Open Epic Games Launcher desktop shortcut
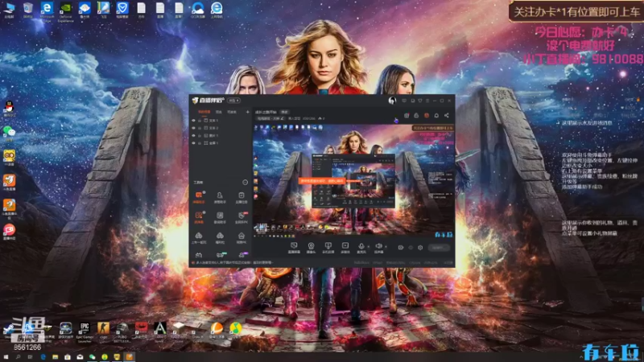Screen dimensions: 644x362 (85, 331)
